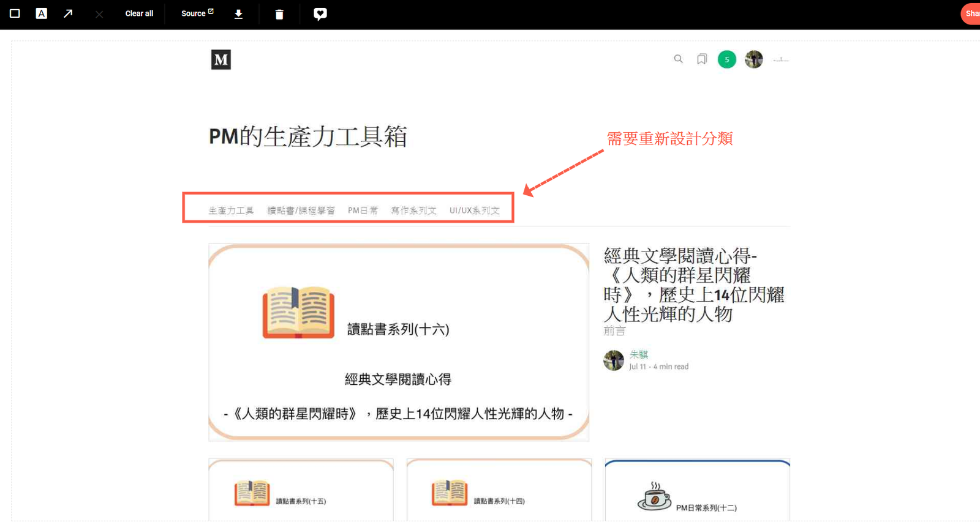Click Clear all annotations

[x=139, y=13]
